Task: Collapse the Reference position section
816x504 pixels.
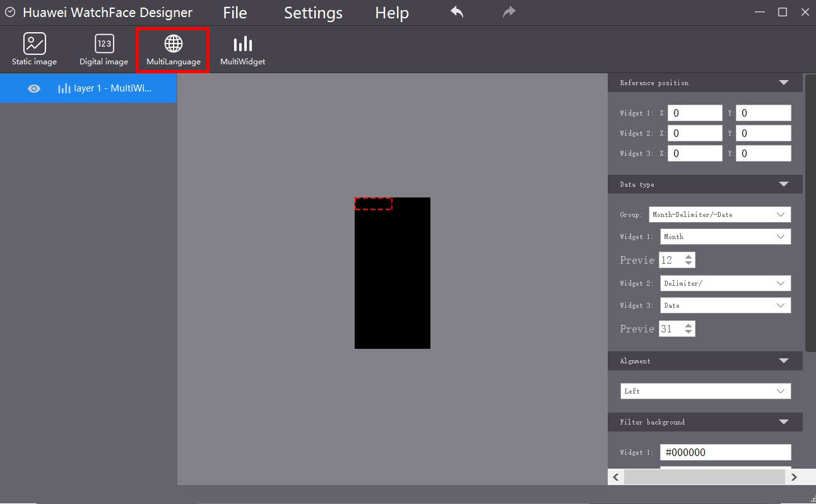Action: pos(784,83)
